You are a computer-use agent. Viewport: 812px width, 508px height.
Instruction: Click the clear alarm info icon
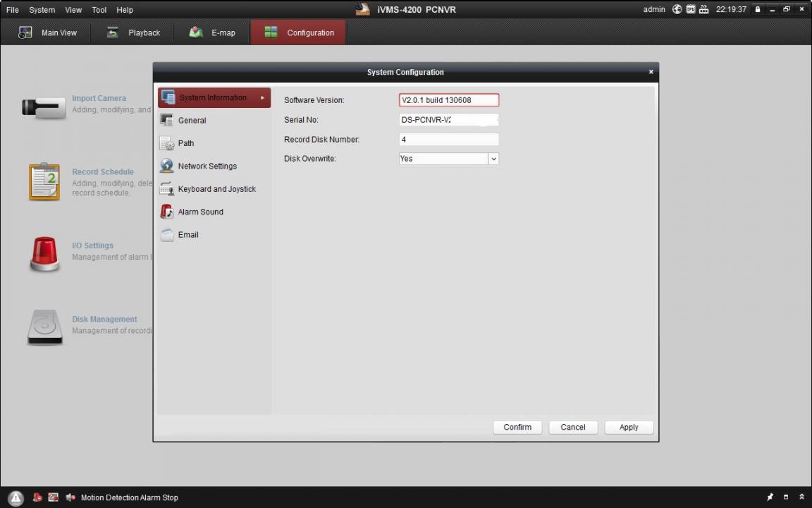38,497
